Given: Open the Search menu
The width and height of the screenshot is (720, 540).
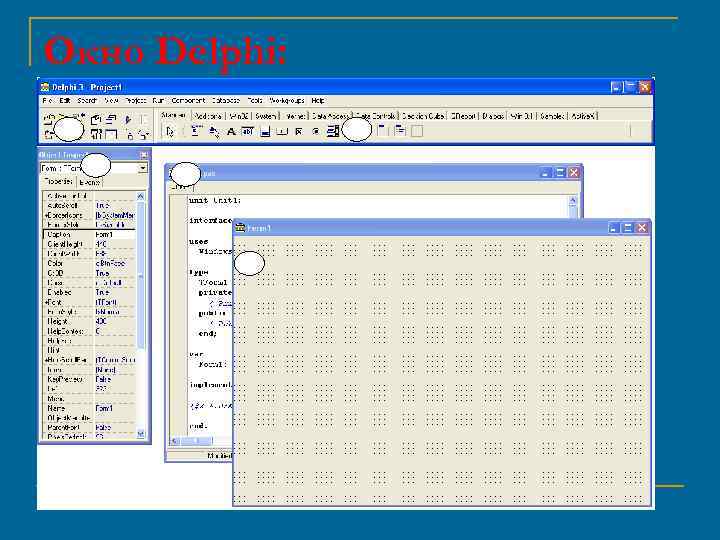Looking at the screenshot, I should coord(87,101).
